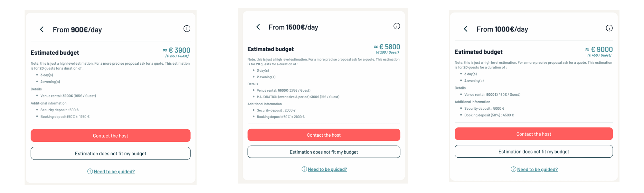Click help question-mark icon in € 9000 card

[514, 169]
